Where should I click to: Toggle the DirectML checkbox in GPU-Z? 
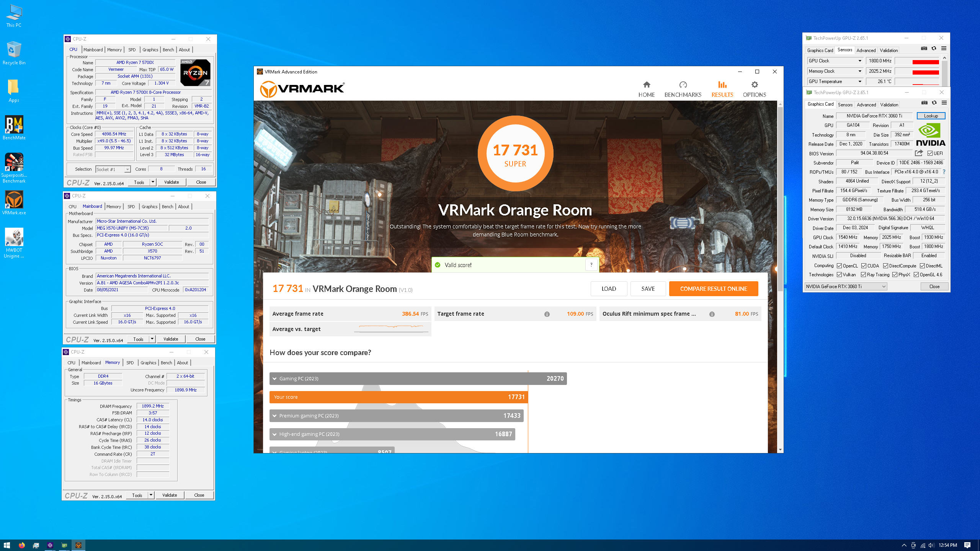click(922, 266)
